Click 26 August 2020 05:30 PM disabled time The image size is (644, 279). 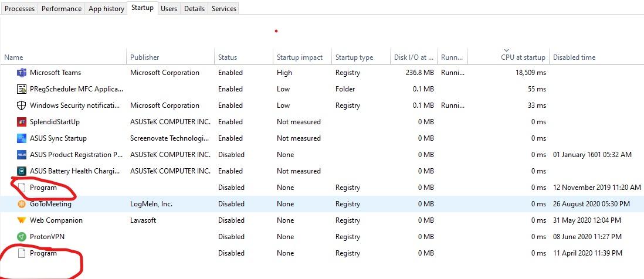point(591,204)
